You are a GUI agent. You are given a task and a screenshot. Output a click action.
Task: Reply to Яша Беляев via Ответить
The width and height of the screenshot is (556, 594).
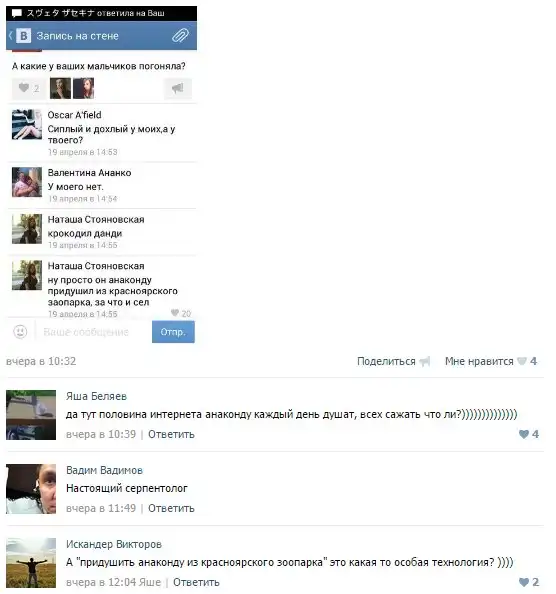[x=171, y=434]
